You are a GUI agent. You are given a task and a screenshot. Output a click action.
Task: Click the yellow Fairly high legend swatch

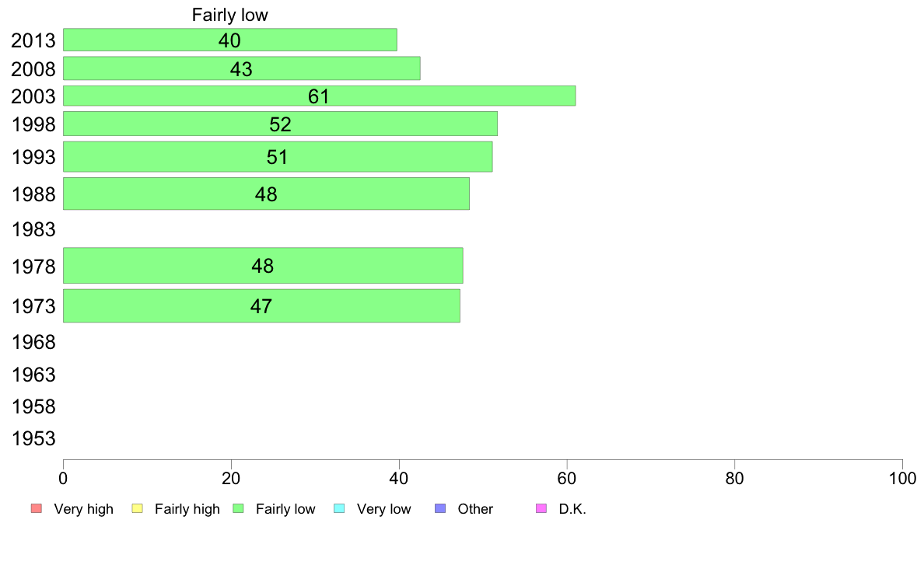[x=138, y=508]
